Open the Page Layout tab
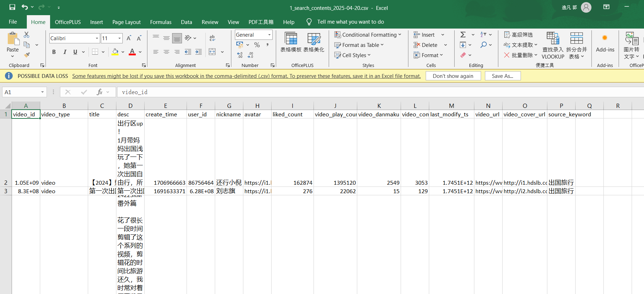 [x=126, y=22]
